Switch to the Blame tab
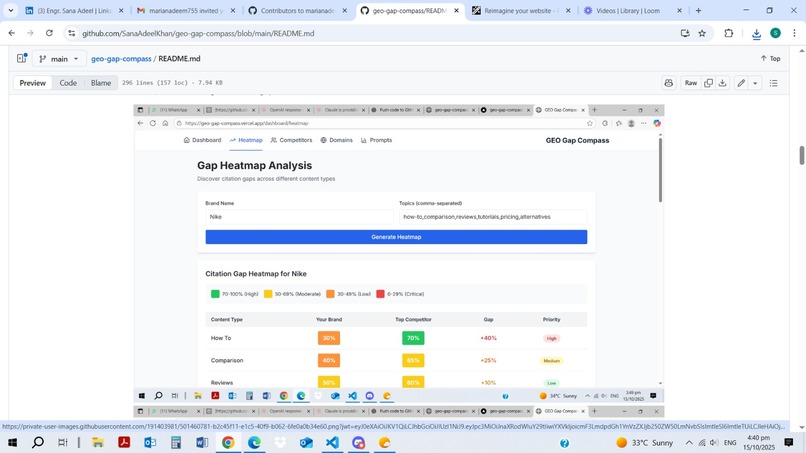This screenshot has width=806, height=453. point(101,83)
